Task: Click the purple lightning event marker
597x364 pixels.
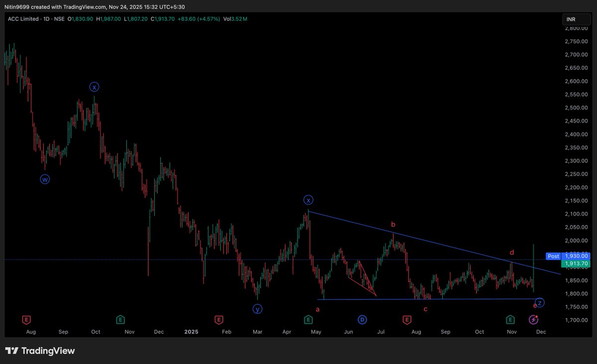Action: [533, 319]
